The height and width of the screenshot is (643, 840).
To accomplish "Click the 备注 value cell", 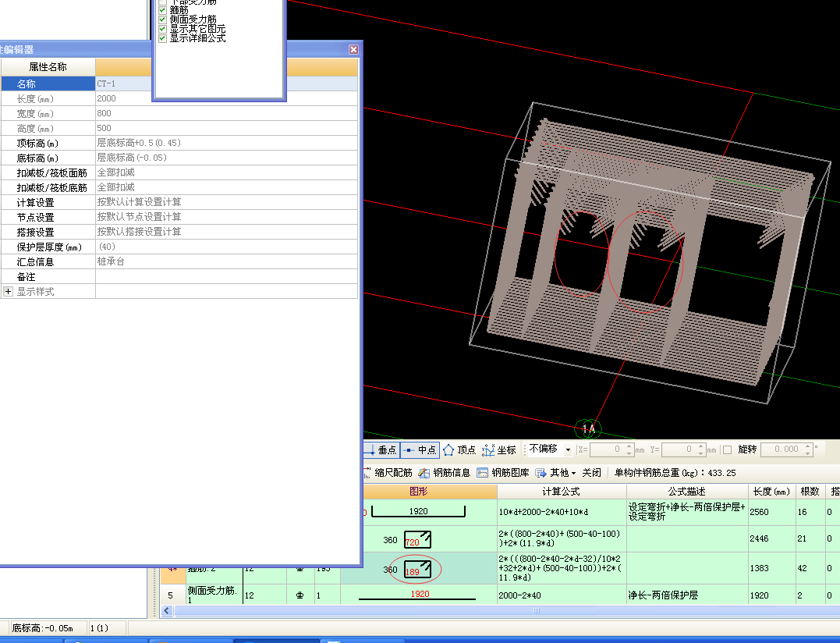I will 227,276.
